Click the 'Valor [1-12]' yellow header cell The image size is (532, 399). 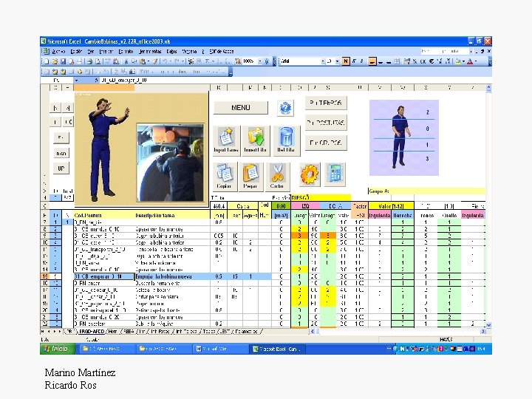(391, 206)
